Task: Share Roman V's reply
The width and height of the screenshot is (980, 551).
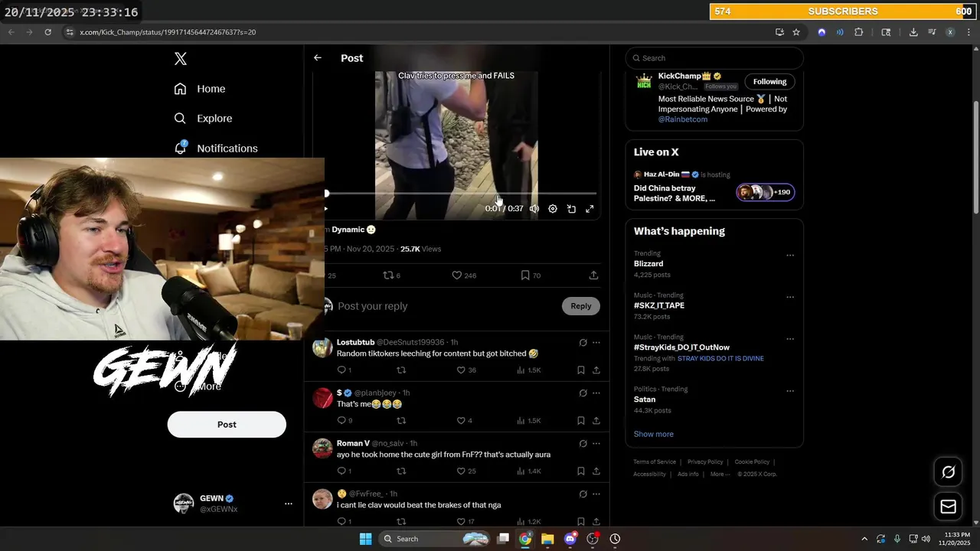Action: point(596,471)
